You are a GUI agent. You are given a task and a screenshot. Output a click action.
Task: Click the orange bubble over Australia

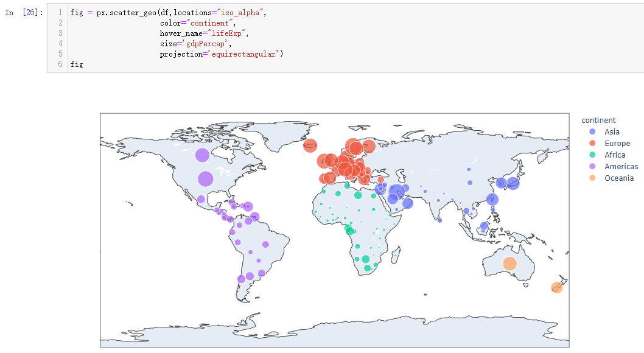click(509, 264)
